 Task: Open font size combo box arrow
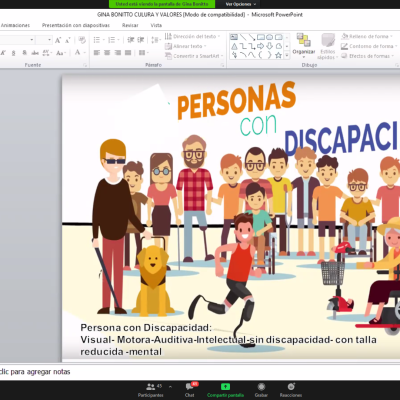pos(49,40)
